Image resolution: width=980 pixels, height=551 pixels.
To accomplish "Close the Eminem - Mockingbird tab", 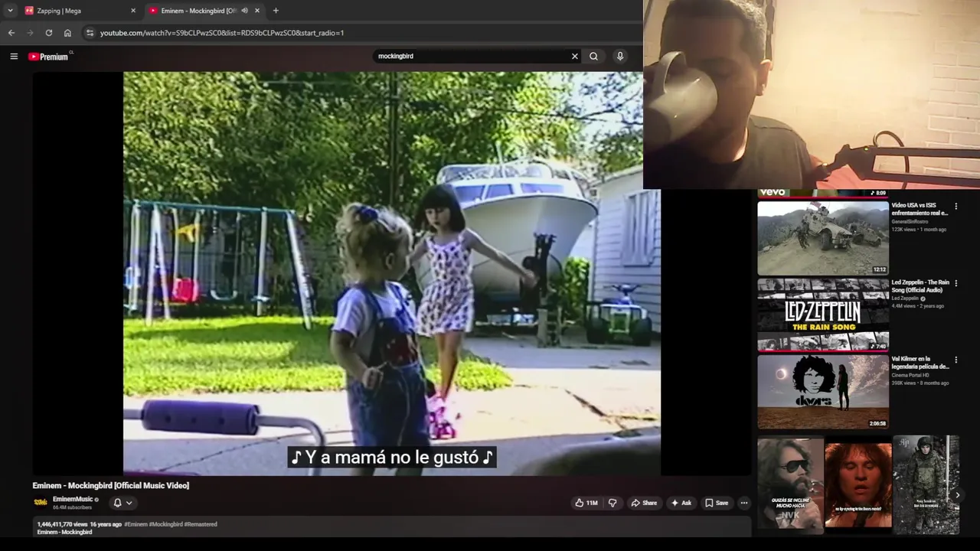I will click(x=257, y=11).
